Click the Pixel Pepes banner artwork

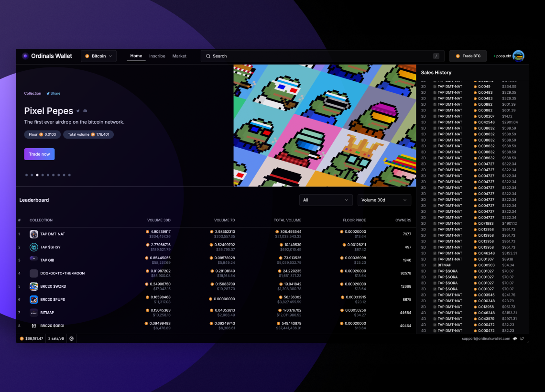point(325,125)
